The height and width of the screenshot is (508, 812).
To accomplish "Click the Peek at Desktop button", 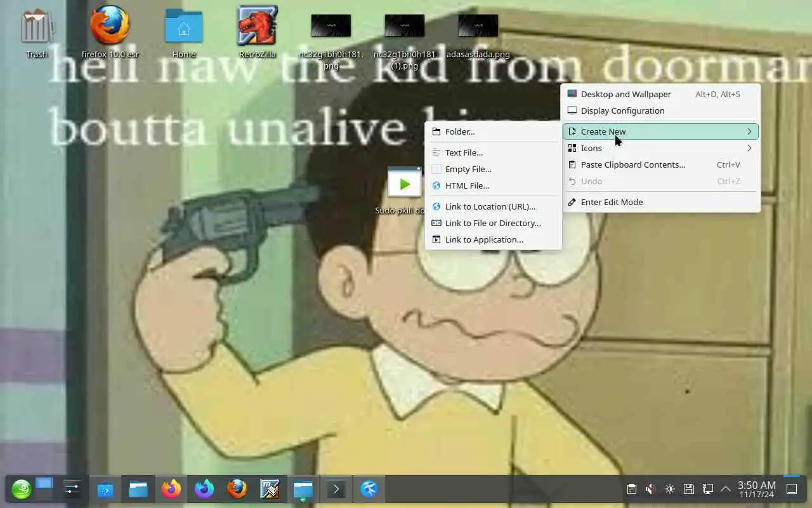I will (x=792, y=489).
